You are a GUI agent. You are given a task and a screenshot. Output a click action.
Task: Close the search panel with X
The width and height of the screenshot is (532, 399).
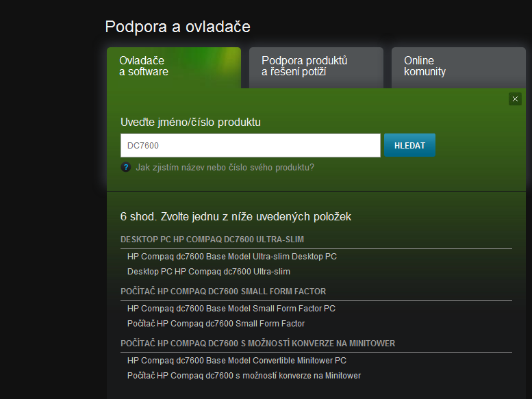pyautogui.click(x=515, y=99)
